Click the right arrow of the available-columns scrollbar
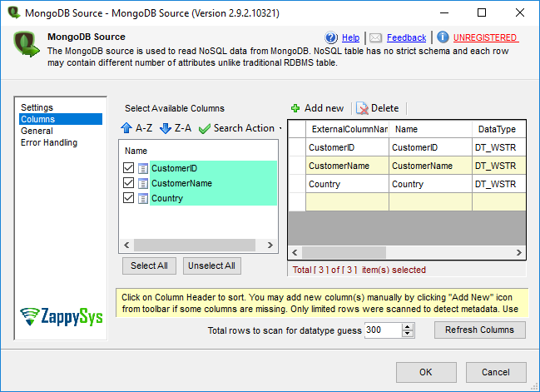Image resolution: width=540 pixels, height=392 pixels. 270,246
